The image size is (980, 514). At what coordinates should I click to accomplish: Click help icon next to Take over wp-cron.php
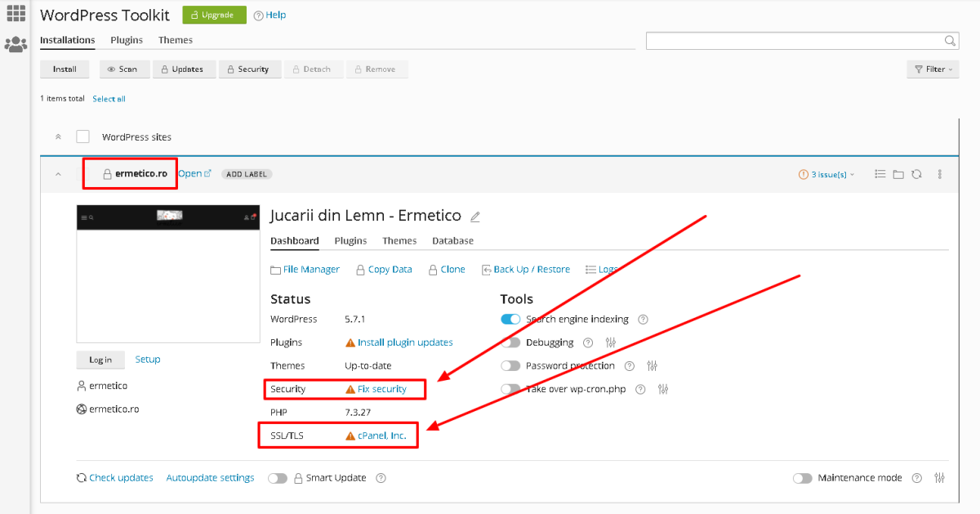641,389
